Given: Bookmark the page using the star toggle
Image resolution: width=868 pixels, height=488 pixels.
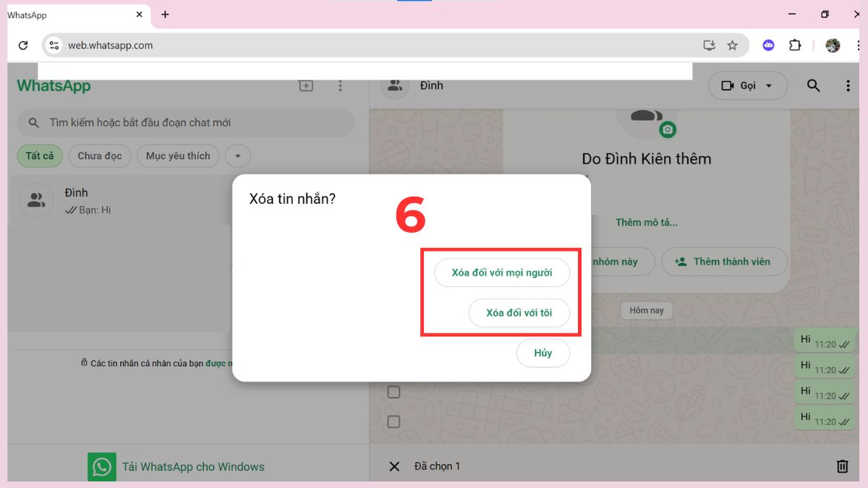Looking at the screenshot, I should pyautogui.click(x=733, y=45).
